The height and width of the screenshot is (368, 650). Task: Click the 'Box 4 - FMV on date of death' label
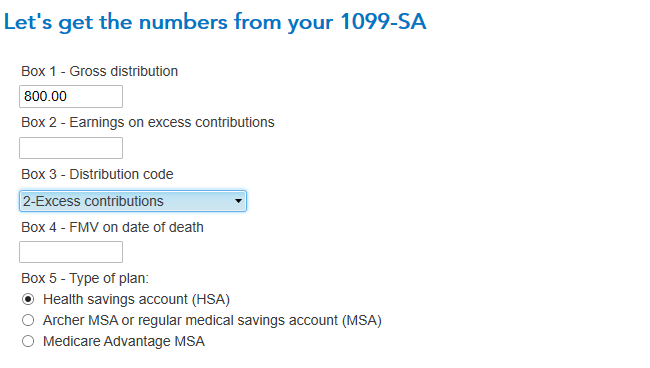(x=112, y=227)
